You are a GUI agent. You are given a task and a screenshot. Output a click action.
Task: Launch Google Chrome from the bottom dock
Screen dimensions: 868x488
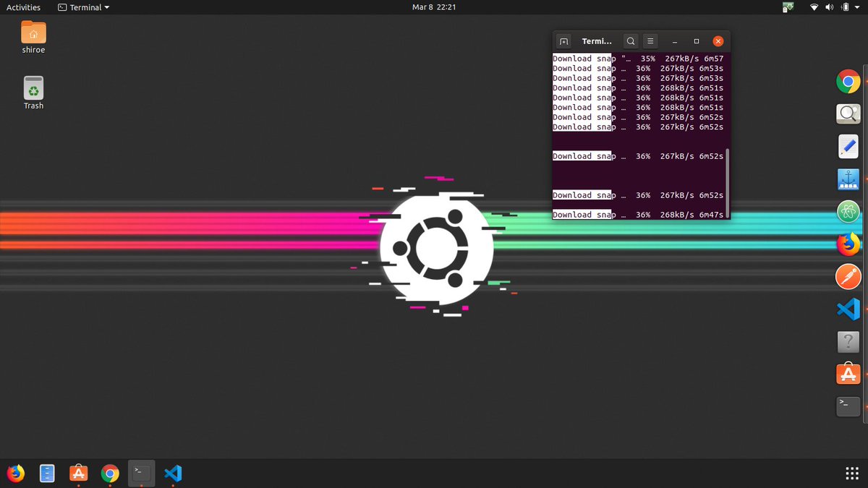pos(110,474)
